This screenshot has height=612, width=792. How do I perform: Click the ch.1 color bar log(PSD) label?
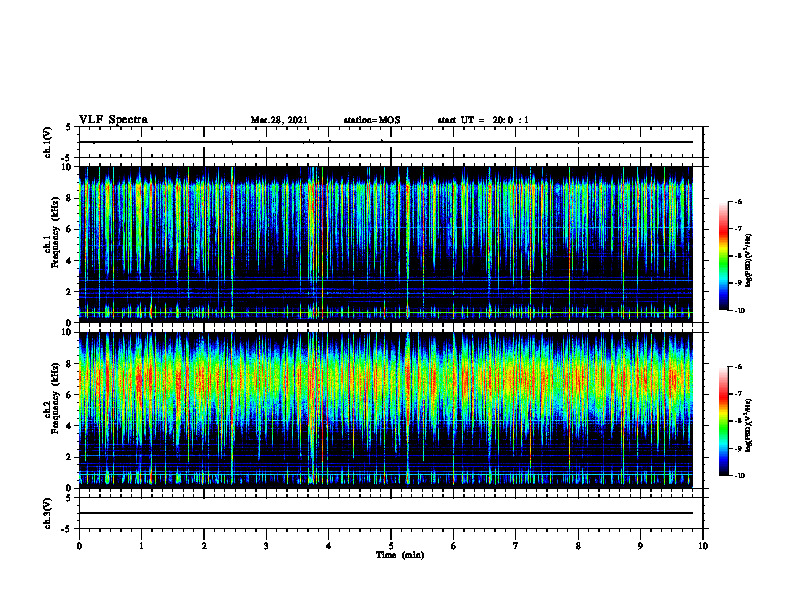coord(749,261)
